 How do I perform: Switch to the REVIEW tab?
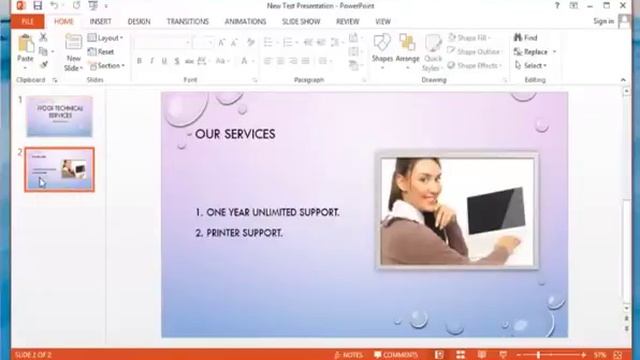347,21
